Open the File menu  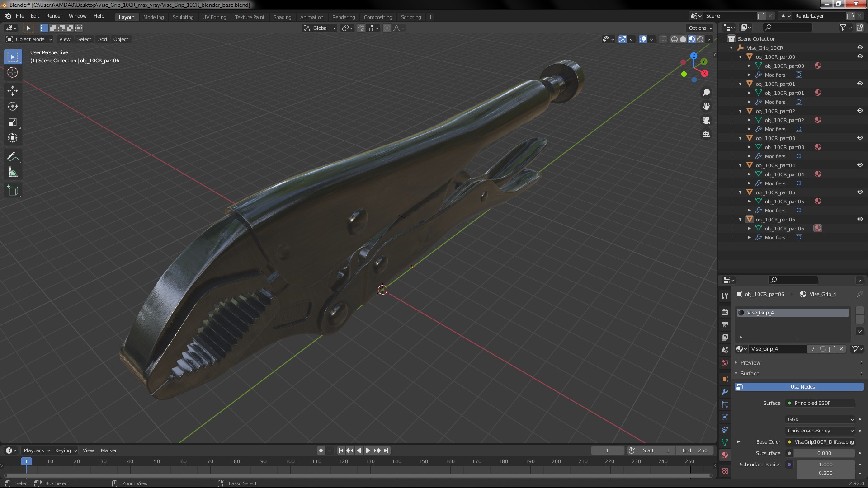click(20, 16)
